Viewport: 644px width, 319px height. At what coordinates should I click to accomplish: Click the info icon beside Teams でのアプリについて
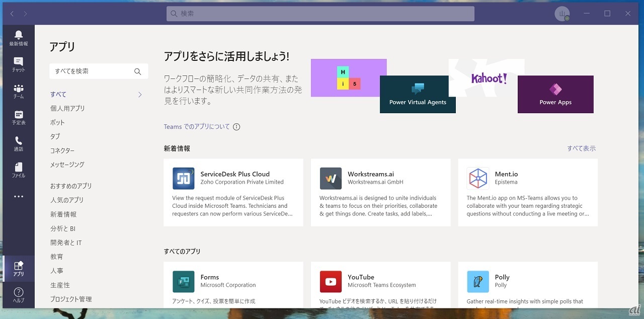tap(236, 127)
